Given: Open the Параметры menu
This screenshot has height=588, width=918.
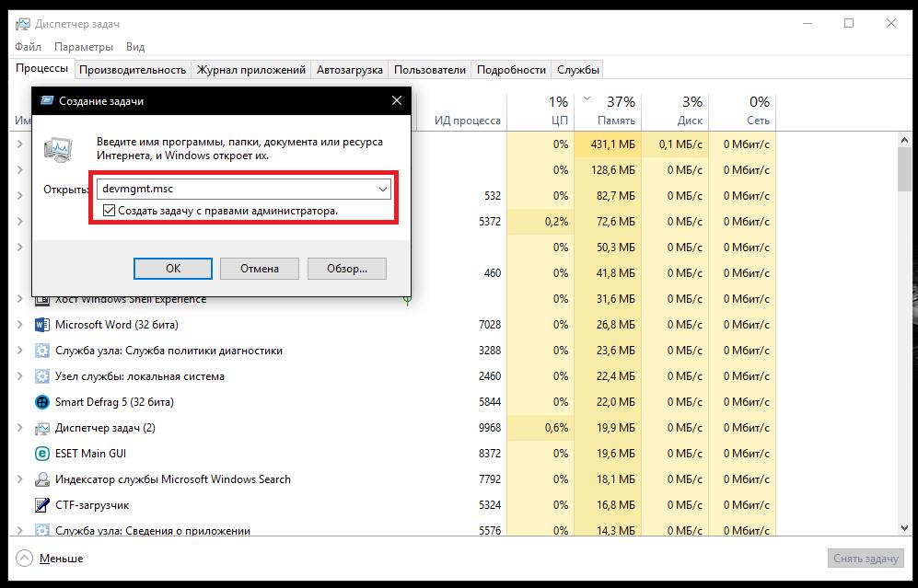Looking at the screenshot, I should pos(84,47).
